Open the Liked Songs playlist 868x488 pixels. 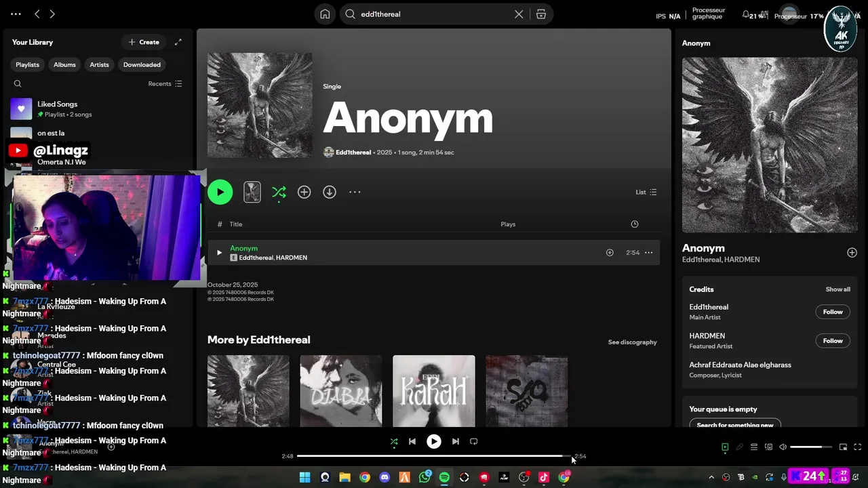(x=98, y=109)
